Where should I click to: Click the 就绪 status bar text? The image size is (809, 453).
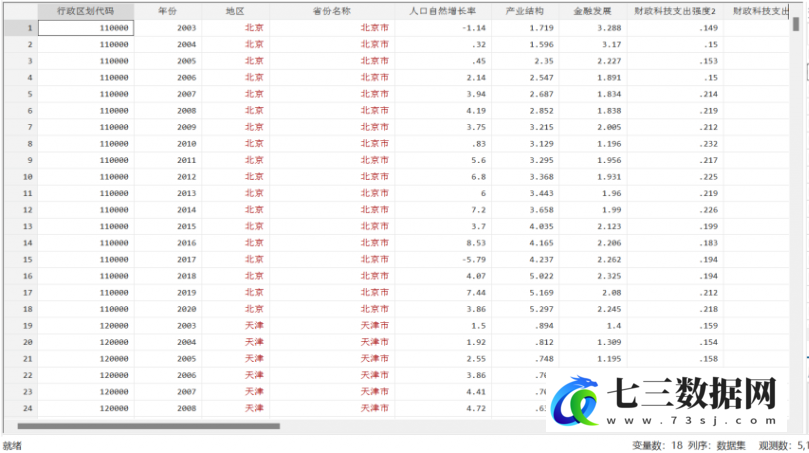[12, 446]
